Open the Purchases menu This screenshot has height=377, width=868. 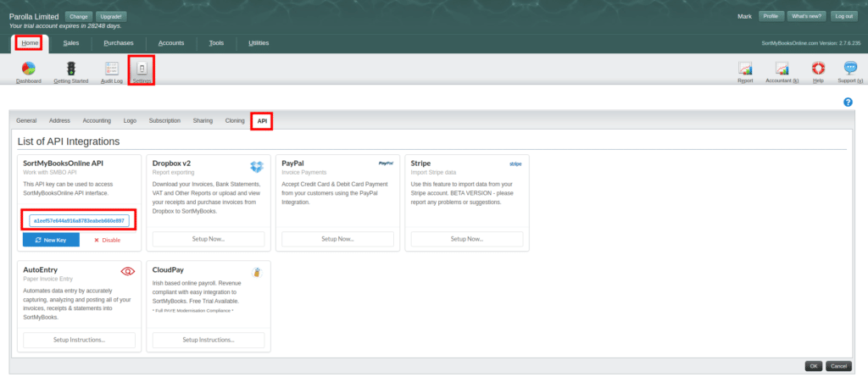click(x=119, y=42)
